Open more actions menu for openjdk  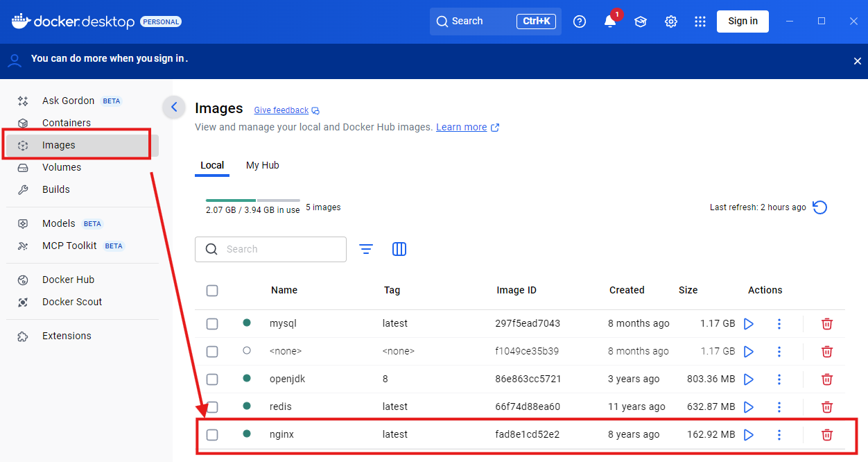[x=779, y=379]
